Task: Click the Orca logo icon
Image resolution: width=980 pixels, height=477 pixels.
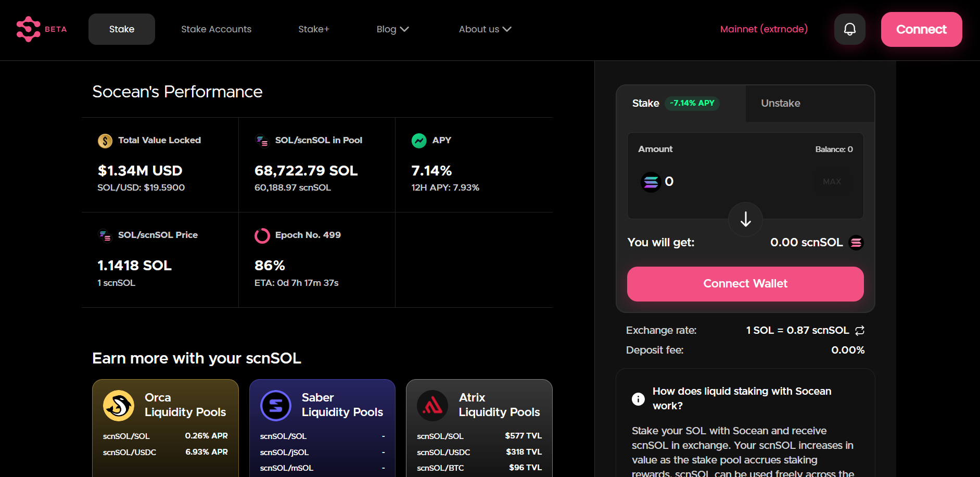Action: 119,406
